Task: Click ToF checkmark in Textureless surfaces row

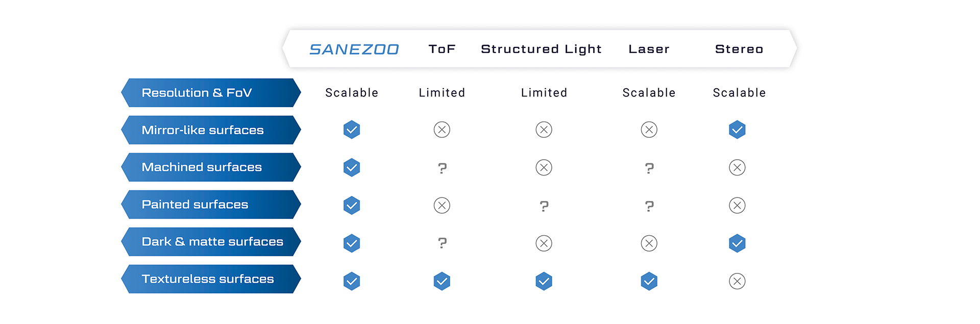Action: (x=442, y=281)
